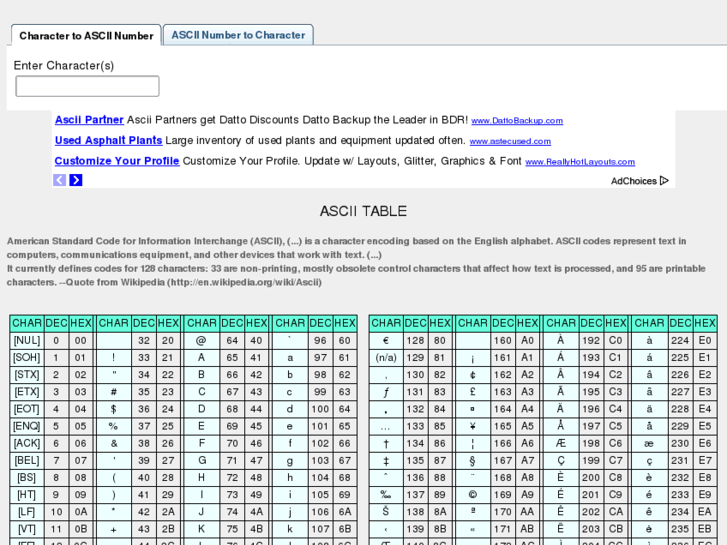
Task: Select the § section sign cell
Action: pos(472,461)
